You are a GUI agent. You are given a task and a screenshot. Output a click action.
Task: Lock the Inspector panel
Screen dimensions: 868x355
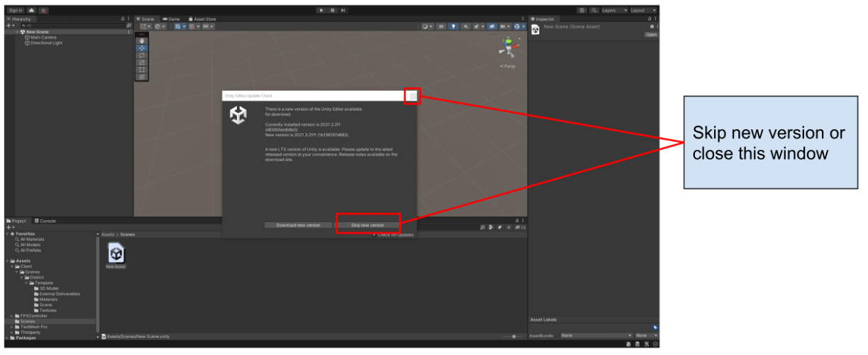649,19
